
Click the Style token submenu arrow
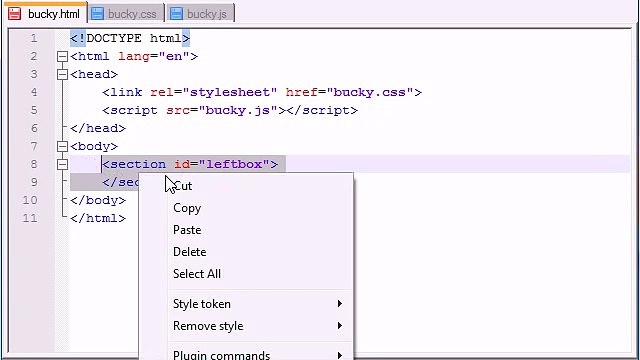(x=340, y=304)
